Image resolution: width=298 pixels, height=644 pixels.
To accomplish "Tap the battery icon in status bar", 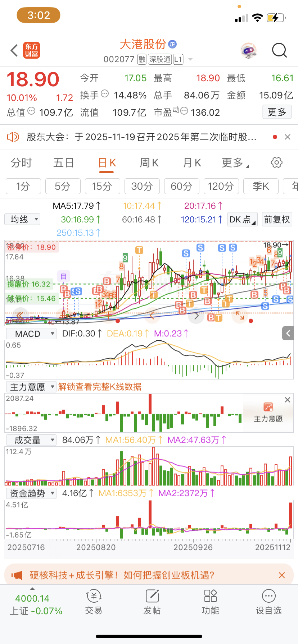I will pos(276,18).
